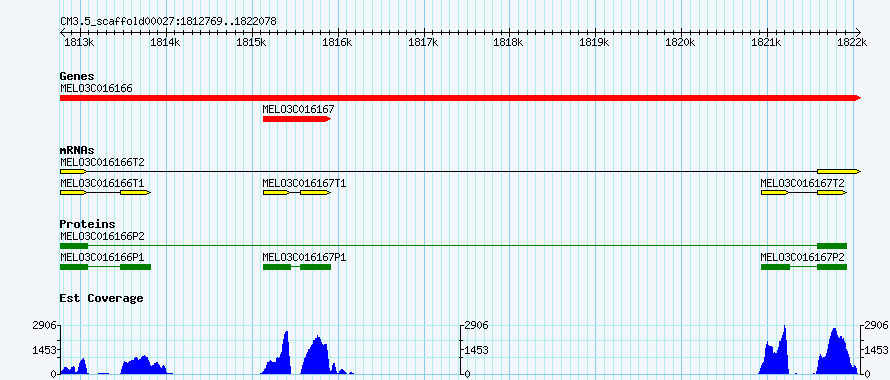890x380 pixels.
Task: Click the 1817k ruler position
Action: [x=423, y=43]
